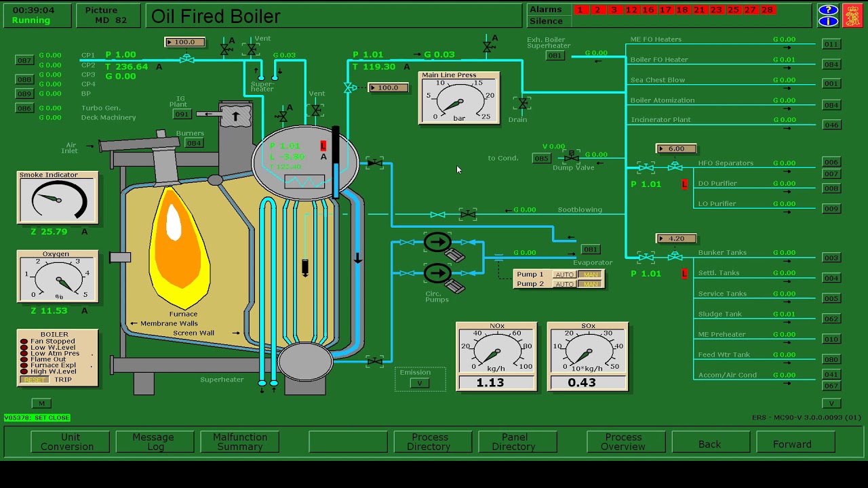
Task: Set Pump 2 to MAN mode
Action: [x=591, y=284]
